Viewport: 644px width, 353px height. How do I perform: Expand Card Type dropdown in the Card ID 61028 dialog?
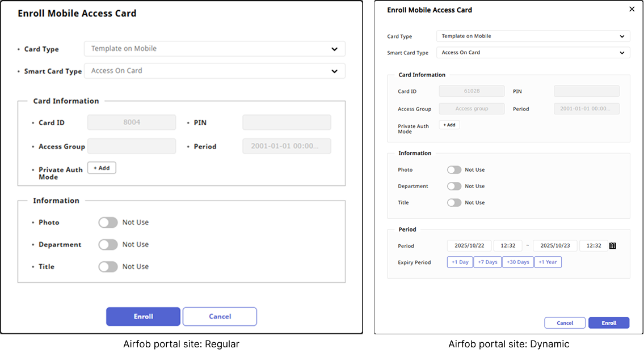(533, 36)
